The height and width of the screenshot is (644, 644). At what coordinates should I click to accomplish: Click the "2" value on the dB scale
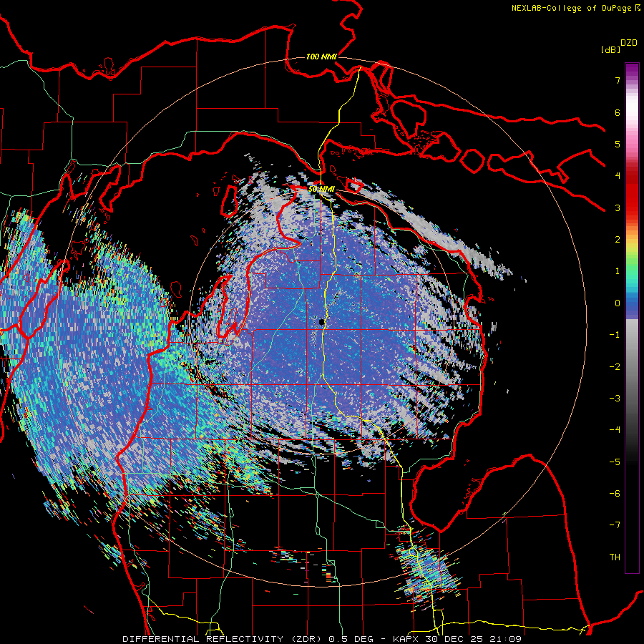[618, 240]
